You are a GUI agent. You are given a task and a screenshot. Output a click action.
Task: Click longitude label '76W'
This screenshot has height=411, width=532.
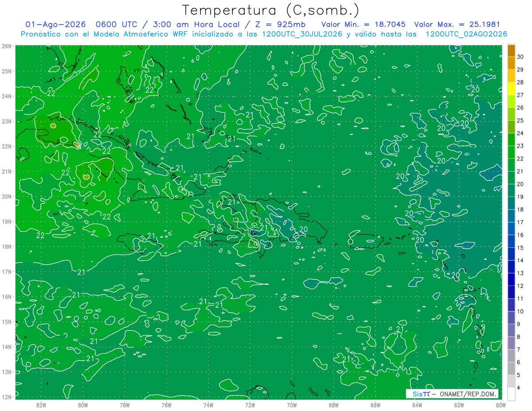[166, 405]
